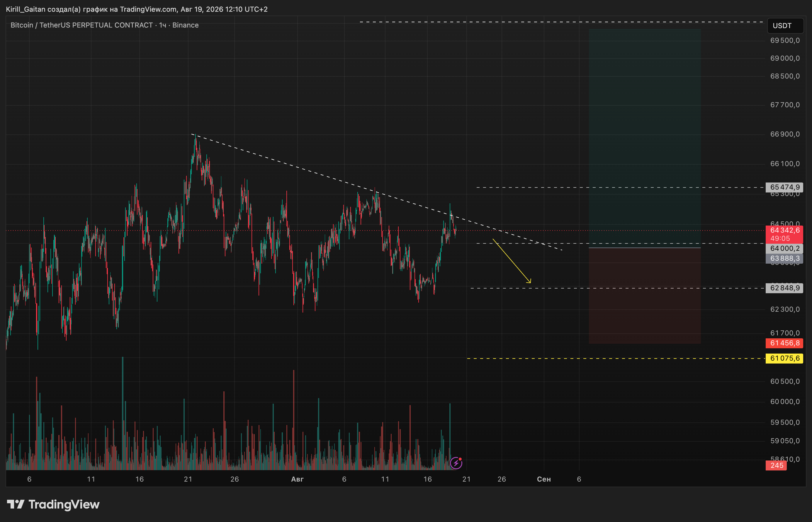Click the Сен month label on time axis

click(x=544, y=479)
